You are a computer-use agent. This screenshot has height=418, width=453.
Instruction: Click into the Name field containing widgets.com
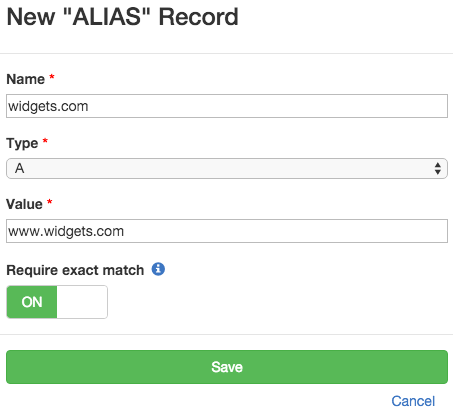(x=227, y=106)
